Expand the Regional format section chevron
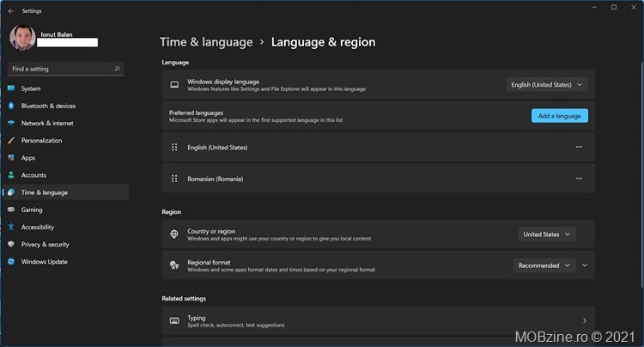This screenshot has width=644, height=347. (585, 265)
